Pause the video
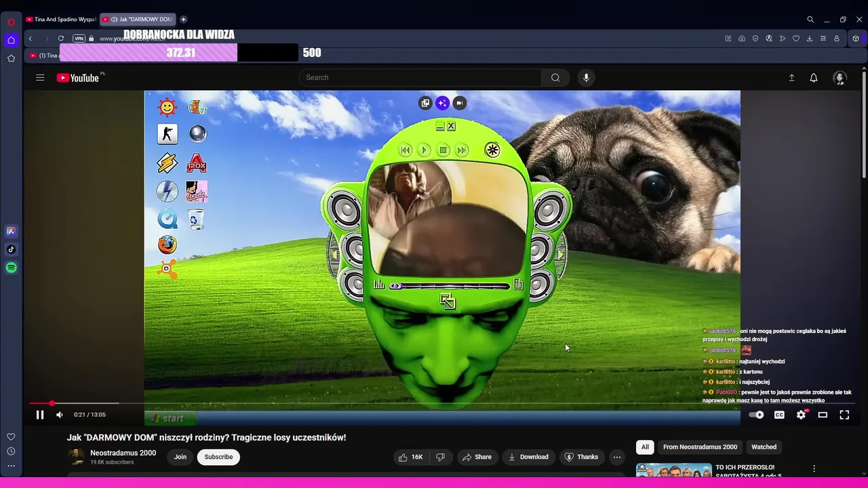This screenshot has height=488, width=868. [40, 415]
